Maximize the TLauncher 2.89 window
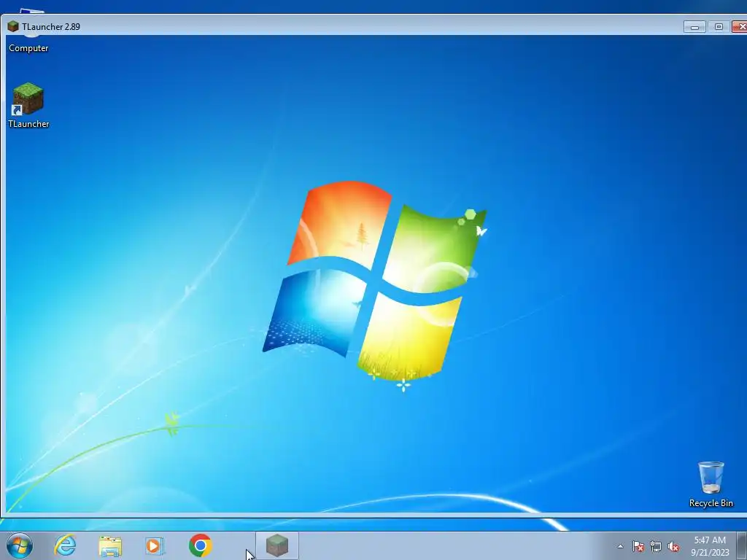Viewport: 747px width, 560px height. click(x=719, y=27)
